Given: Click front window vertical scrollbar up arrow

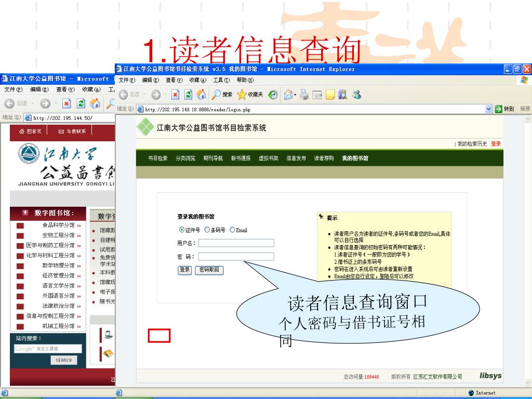Looking at the screenshot, I should pyautogui.click(x=528, y=119).
